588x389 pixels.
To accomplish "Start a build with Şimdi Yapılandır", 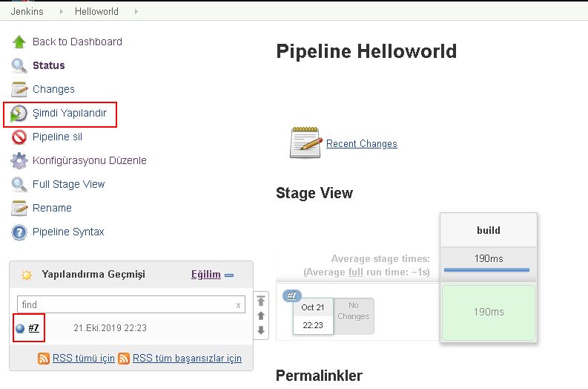I will [x=70, y=113].
